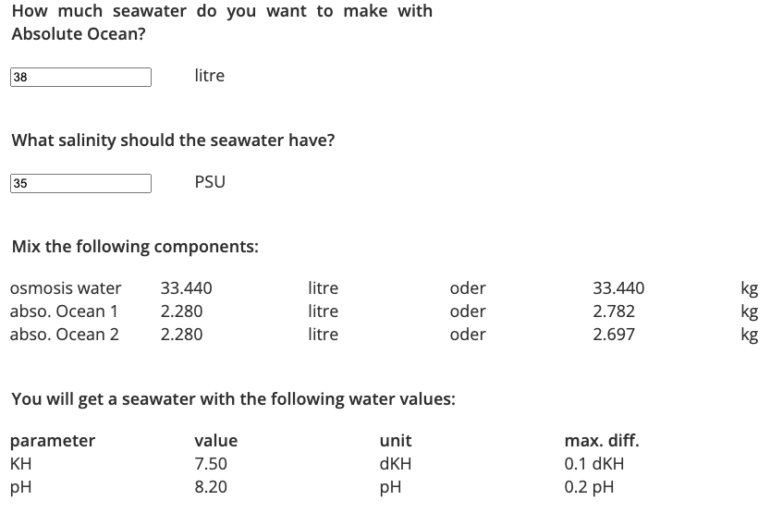Click the abso. Ocean 2 label
770x525 pixels.
[x=64, y=335]
